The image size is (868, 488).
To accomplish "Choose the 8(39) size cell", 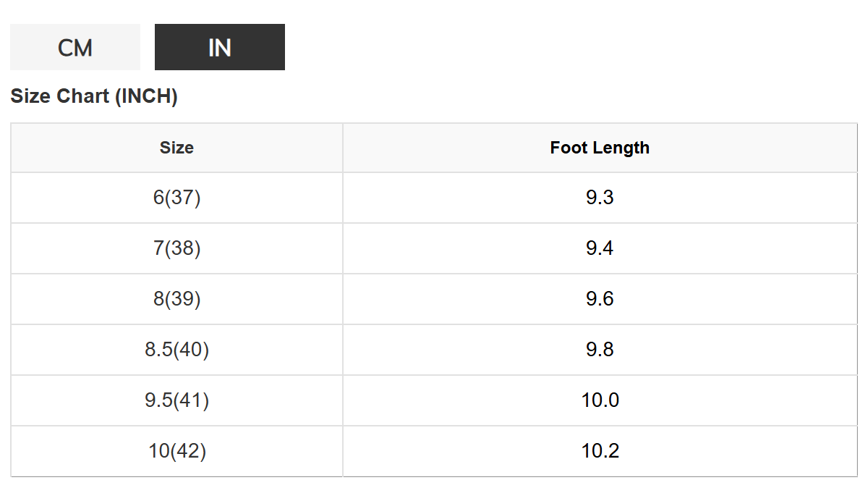I will [x=176, y=299].
